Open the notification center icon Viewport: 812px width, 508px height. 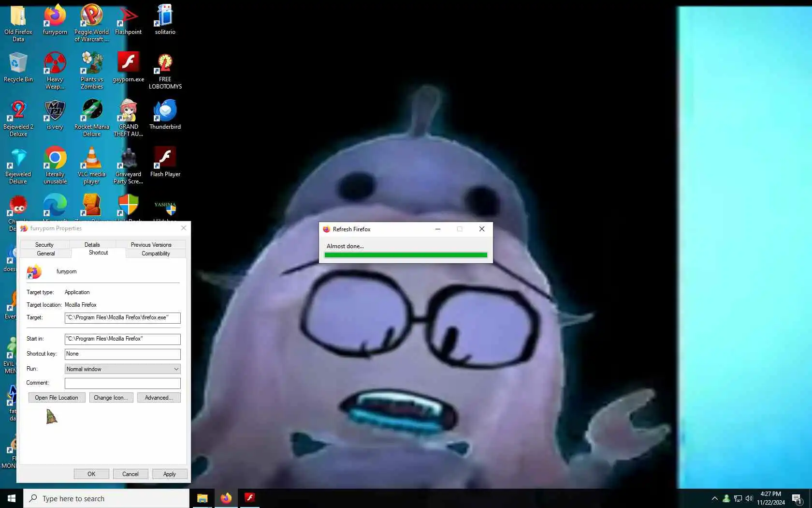[797, 498]
